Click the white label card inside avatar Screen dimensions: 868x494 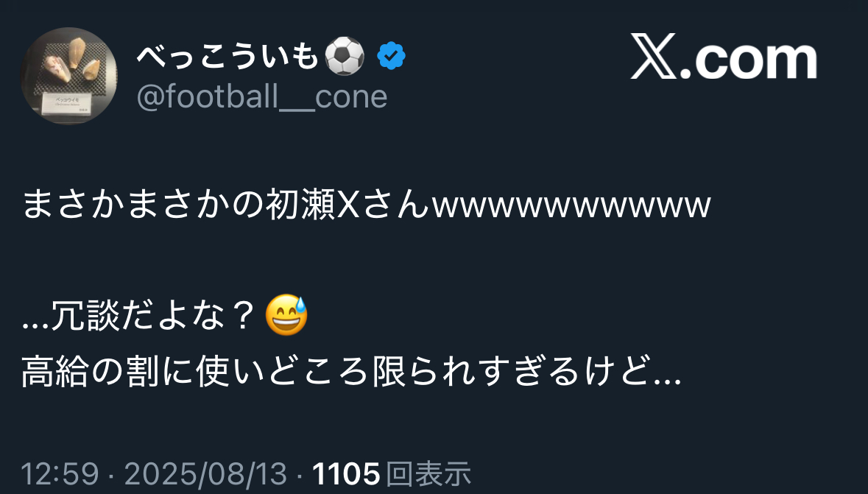click(x=67, y=104)
